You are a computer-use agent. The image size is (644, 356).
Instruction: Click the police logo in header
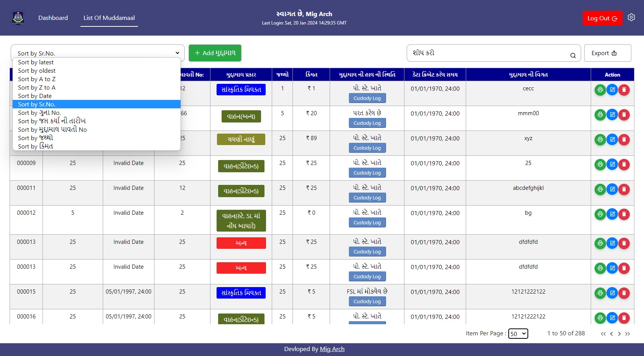[18, 18]
